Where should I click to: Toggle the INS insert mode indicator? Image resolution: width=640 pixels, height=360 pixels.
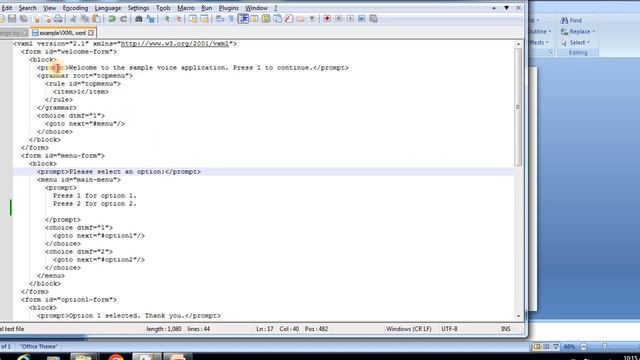point(506,329)
